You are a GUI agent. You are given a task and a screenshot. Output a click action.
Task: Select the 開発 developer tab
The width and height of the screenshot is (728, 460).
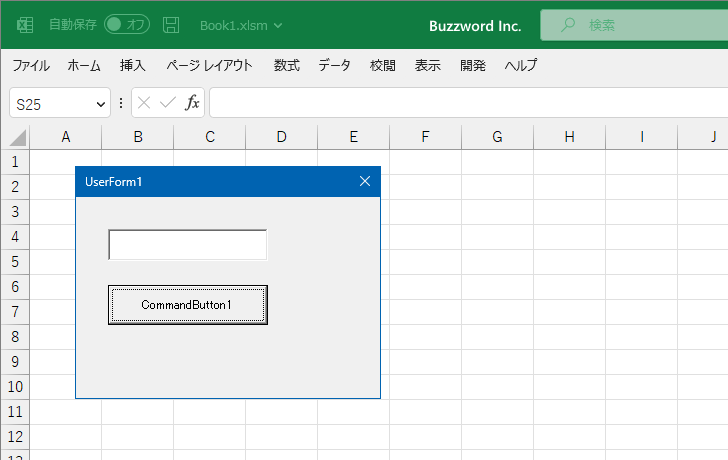click(x=473, y=65)
